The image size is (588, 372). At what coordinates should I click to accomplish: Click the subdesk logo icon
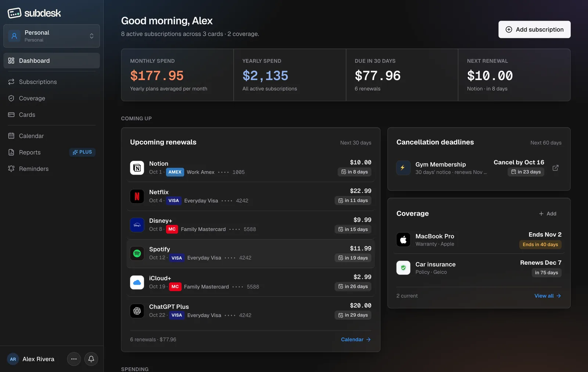tap(14, 13)
